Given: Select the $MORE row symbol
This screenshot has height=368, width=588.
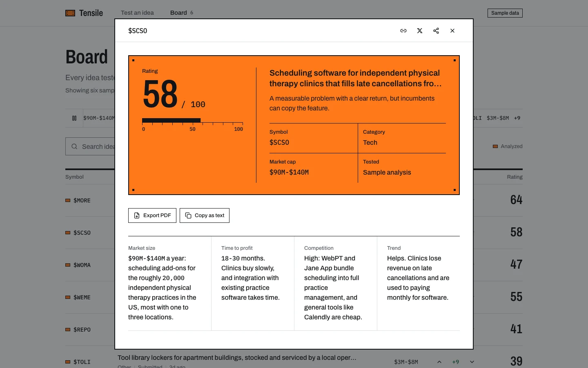Looking at the screenshot, I should coord(82,200).
